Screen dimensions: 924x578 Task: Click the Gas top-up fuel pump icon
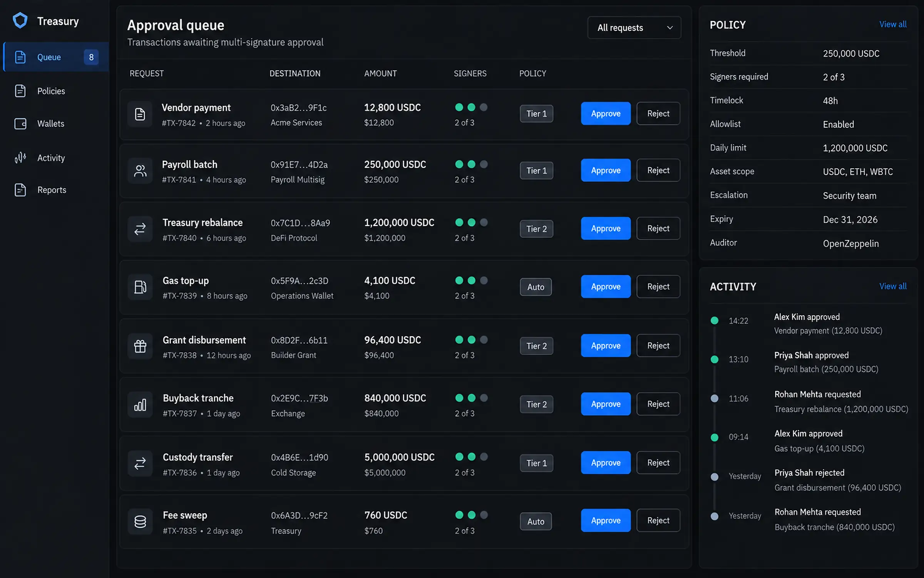[140, 287]
